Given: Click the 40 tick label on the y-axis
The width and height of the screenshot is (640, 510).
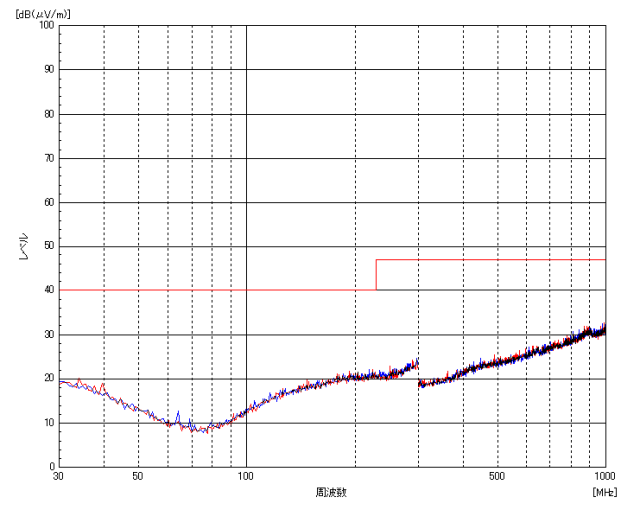Looking at the screenshot, I should (47, 290).
